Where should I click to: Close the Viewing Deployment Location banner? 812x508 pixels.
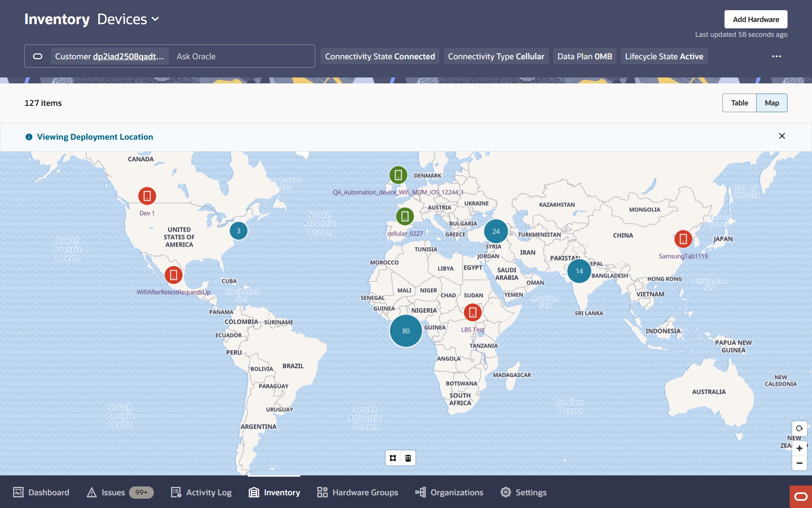pyautogui.click(x=782, y=136)
